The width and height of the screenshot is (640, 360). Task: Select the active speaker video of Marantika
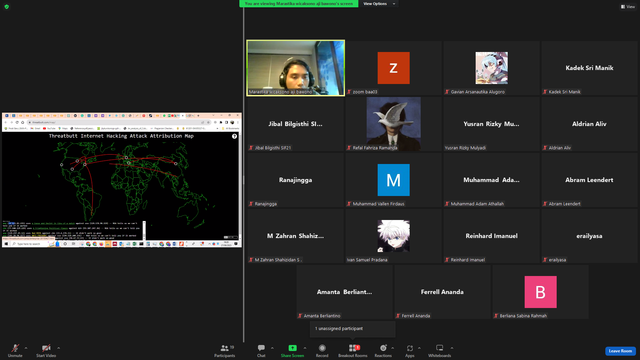(296, 68)
